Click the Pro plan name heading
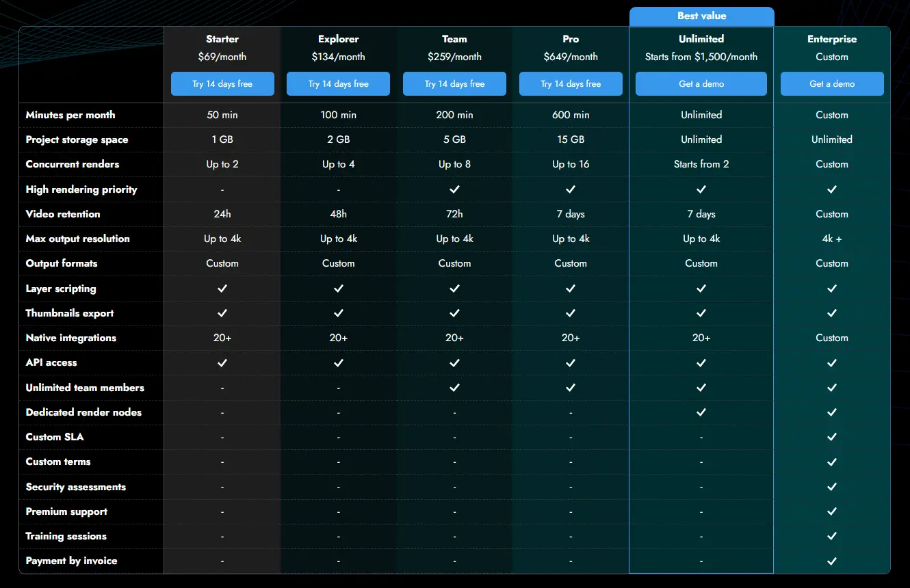The height and width of the screenshot is (588, 910). (x=571, y=39)
